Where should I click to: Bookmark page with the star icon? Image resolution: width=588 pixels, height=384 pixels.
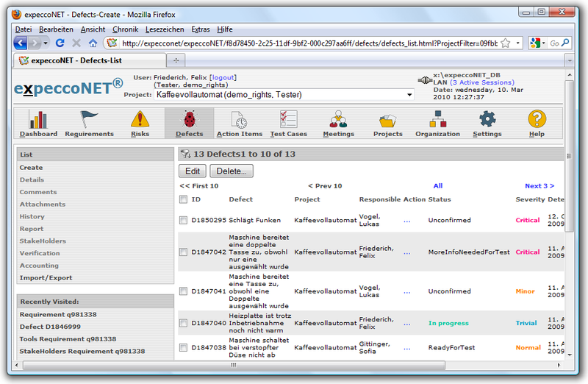tap(506, 43)
